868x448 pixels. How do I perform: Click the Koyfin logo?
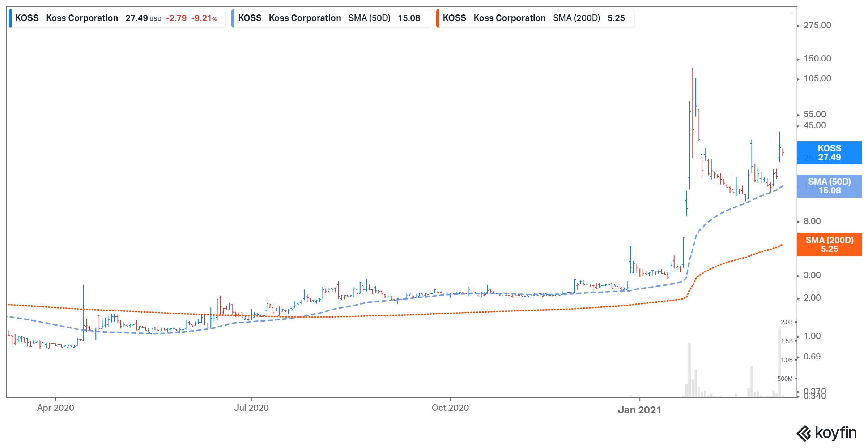(x=826, y=433)
